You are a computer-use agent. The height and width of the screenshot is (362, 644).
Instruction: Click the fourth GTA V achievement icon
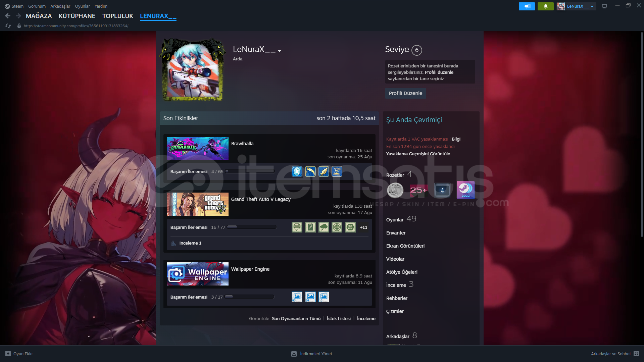click(337, 227)
